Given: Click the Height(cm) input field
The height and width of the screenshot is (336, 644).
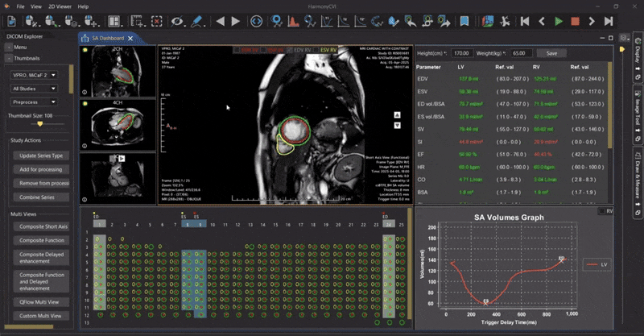Looking at the screenshot, I should (461, 53).
